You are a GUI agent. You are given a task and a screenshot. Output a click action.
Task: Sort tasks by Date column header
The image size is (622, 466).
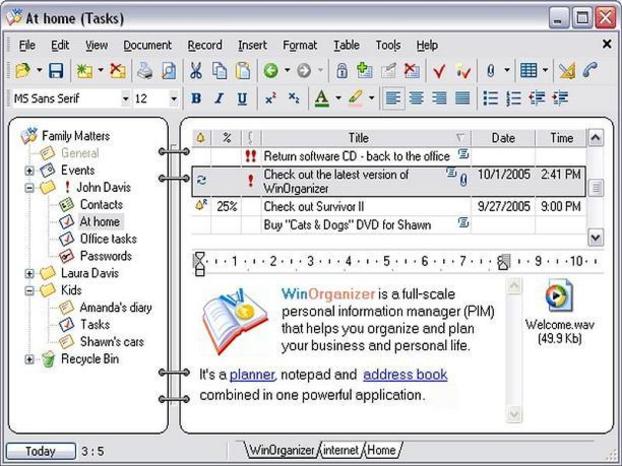coord(503,138)
